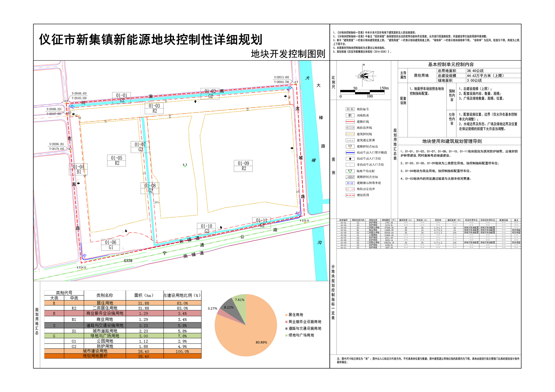The image size is (555, 392).
Task: Click the 8.5(14.5) elevation label near the southwest corner
Action: [x=81, y=268]
